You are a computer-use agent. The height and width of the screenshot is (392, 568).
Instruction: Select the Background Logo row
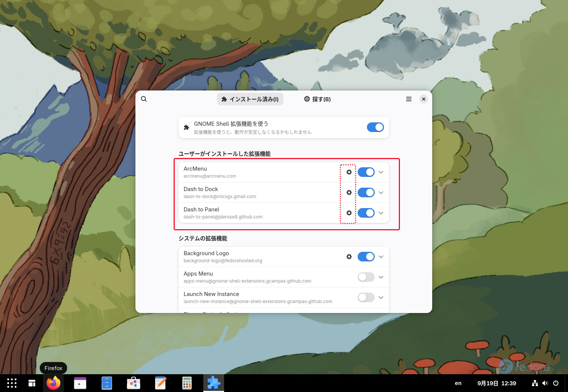coord(284,257)
